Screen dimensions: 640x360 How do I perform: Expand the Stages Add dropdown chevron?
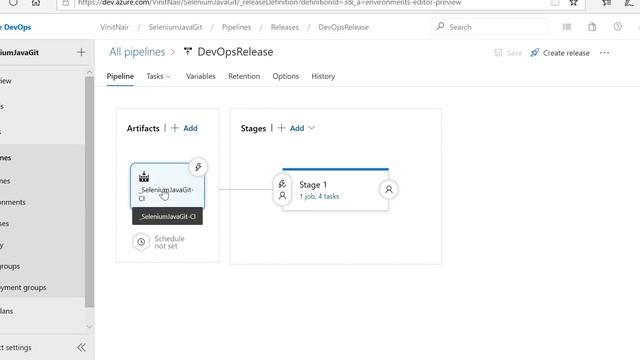(311, 128)
